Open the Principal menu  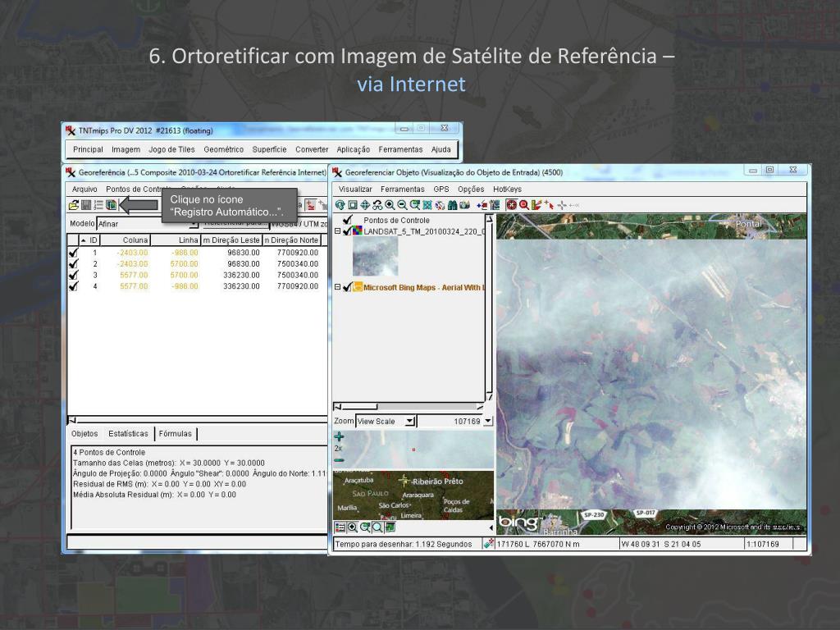[x=88, y=149]
